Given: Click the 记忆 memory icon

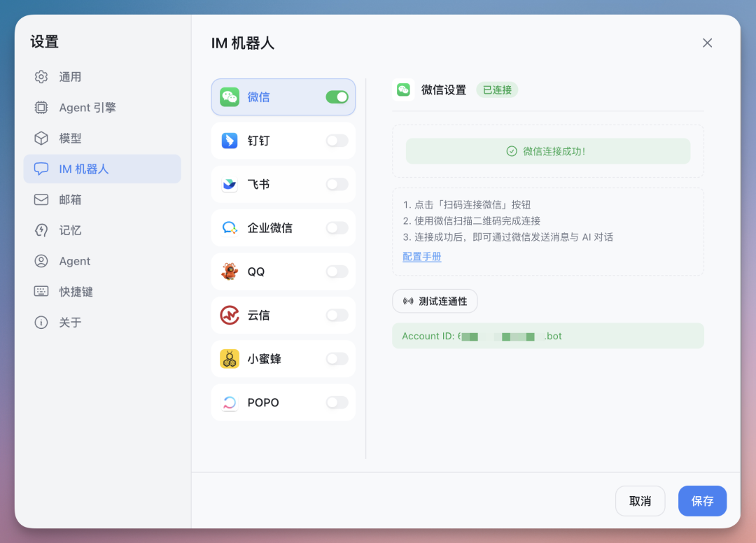Looking at the screenshot, I should pyautogui.click(x=41, y=230).
